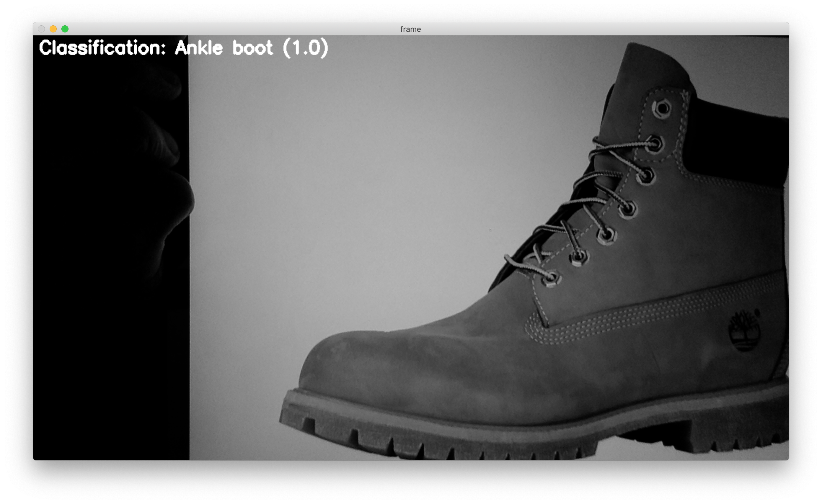
Task: Click the 'Classification: Ankle boot (1.0)' overlay text
Action: pyautogui.click(x=184, y=48)
